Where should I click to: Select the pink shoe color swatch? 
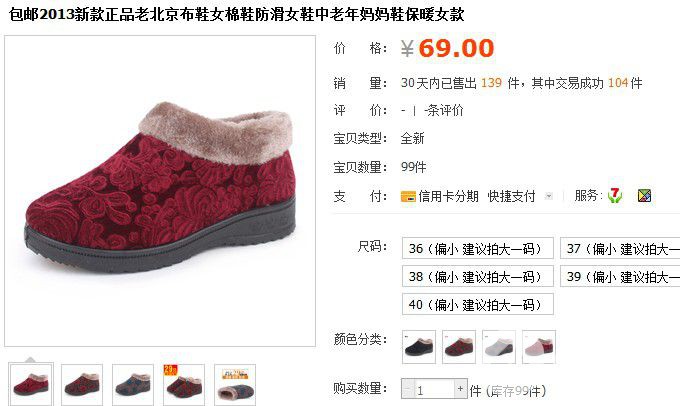[x=539, y=347]
